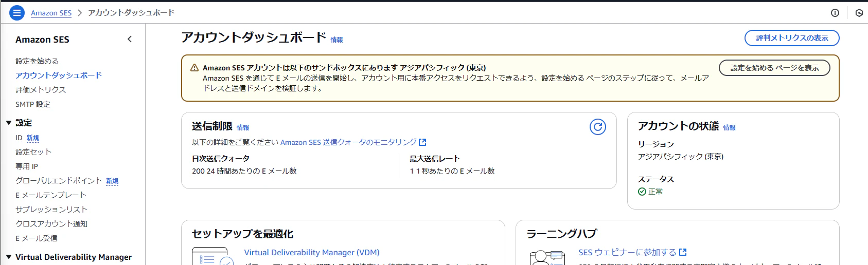
Task: Click 情報 link next to page title
Action: (x=336, y=40)
